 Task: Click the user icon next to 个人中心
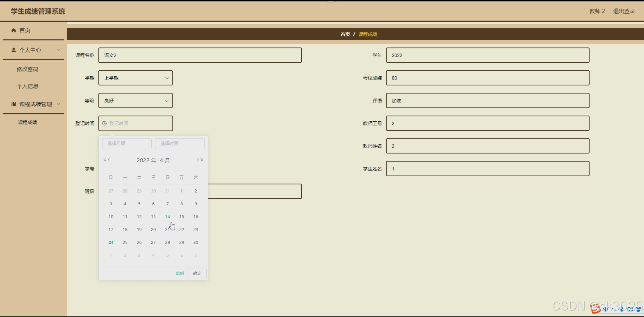click(13, 50)
